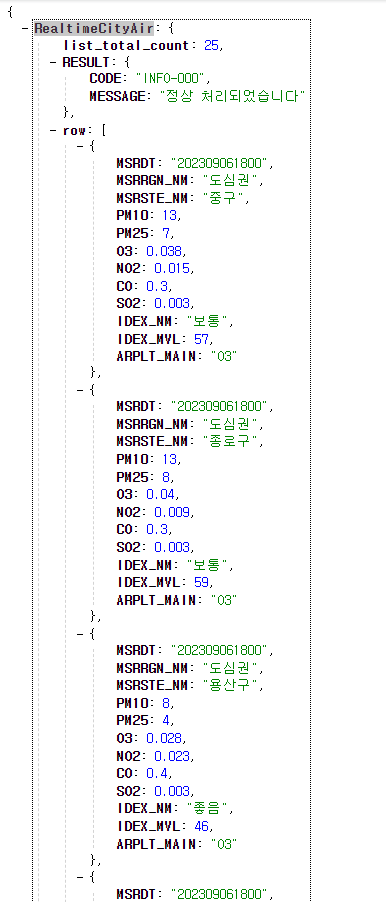386x902 pixels.
Task: Select the CODE value "INFO-000"
Action: pos(169,79)
